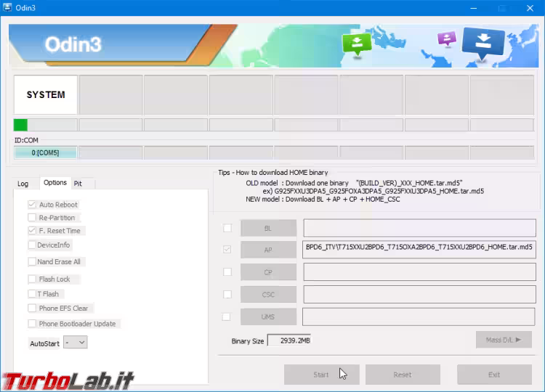Switch to the Log tab

point(23,184)
